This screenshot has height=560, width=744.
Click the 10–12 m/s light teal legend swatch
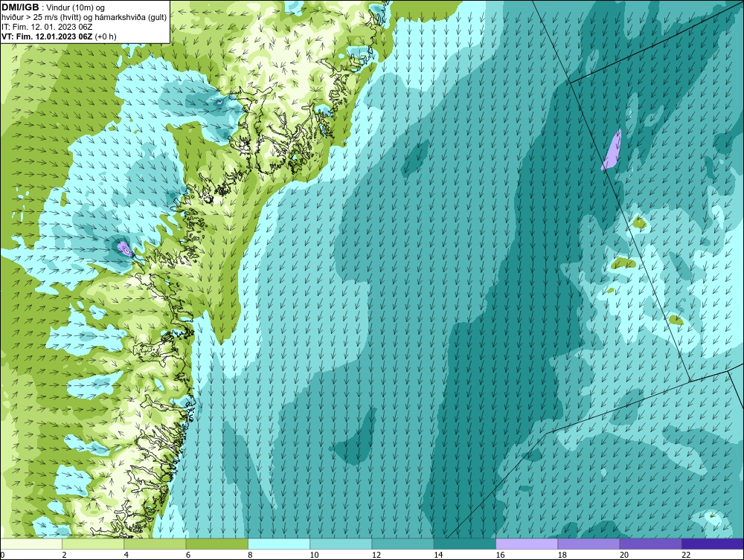click(x=341, y=544)
